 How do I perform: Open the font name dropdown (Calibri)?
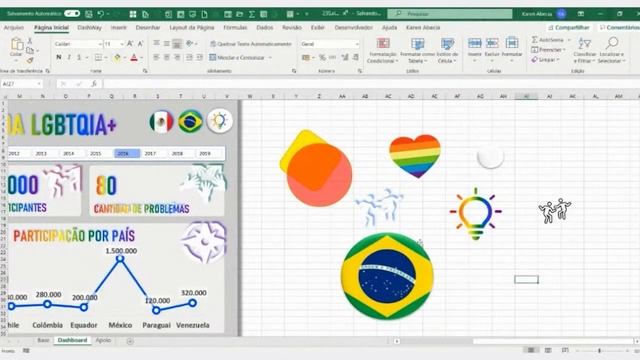100,44
